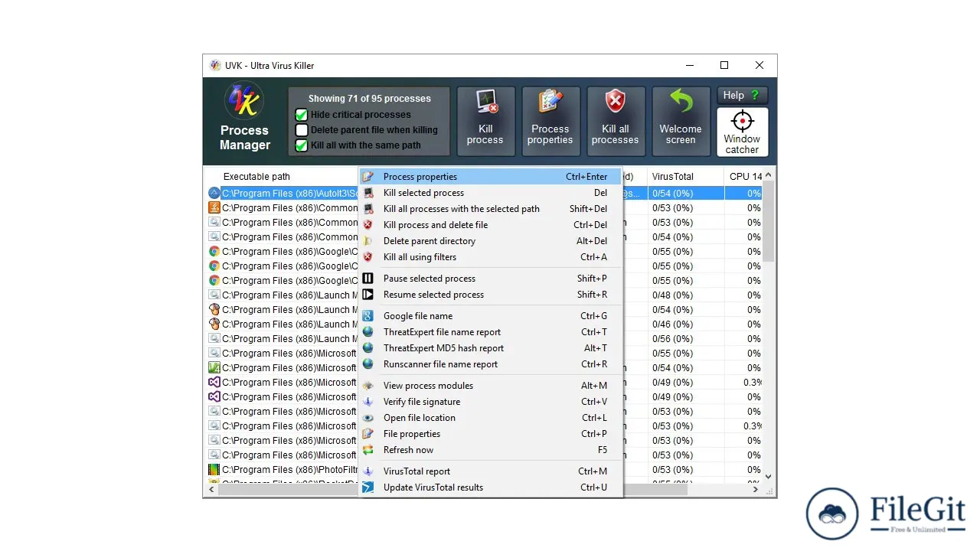This screenshot has height=551, width=980.
Task: Click the Pause selected process icon
Action: (368, 279)
